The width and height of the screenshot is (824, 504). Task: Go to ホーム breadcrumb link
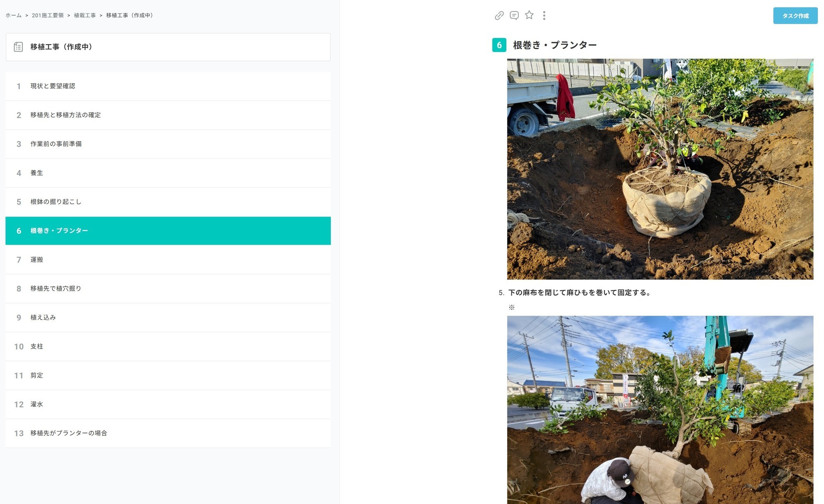click(x=13, y=15)
